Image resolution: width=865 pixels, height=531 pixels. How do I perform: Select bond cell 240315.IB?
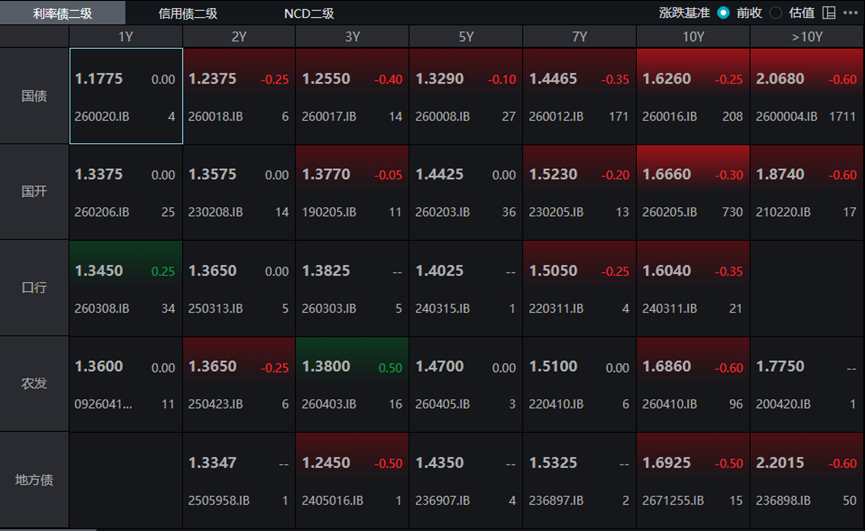(466, 288)
